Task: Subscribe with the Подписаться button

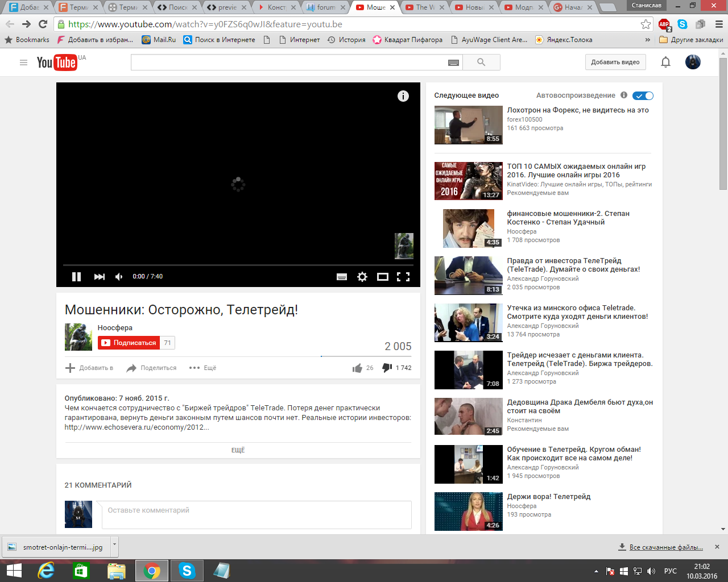Action: (x=129, y=343)
